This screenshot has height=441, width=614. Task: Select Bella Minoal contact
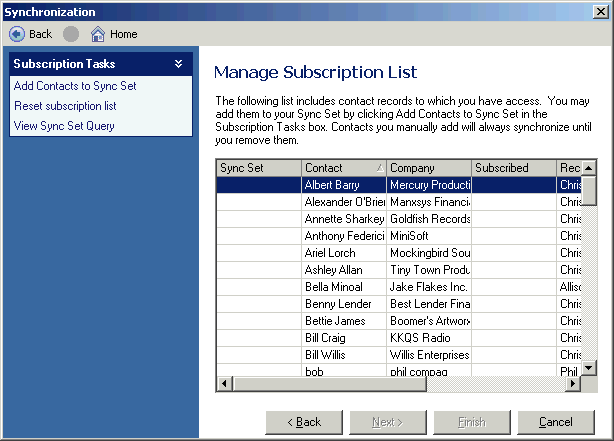point(344,287)
